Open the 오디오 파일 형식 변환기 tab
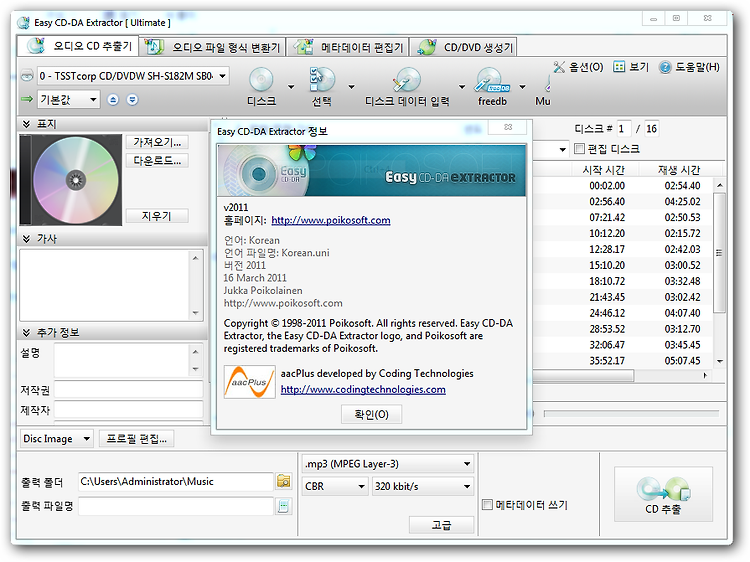This screenshot has width=750, height=562. click(x=213, y=47)
